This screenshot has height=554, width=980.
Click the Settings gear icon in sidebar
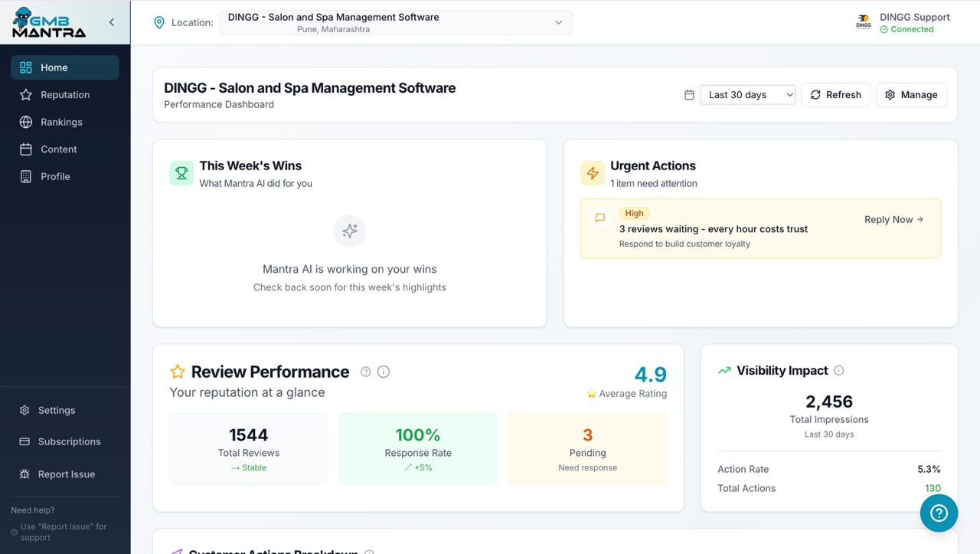(24, 410)
